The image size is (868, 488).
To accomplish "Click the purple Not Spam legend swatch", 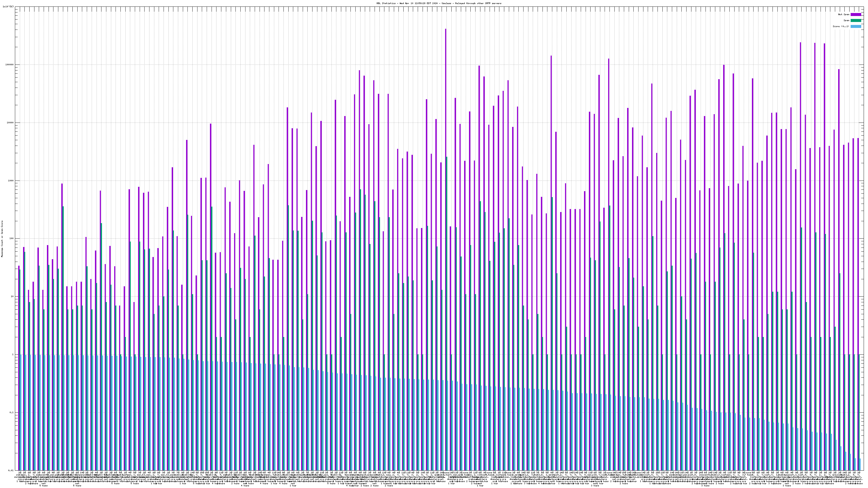I will (856, 14).
